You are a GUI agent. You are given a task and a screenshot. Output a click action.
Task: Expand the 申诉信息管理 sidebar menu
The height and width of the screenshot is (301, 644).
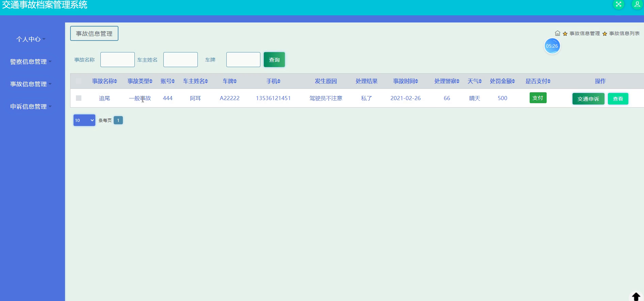(x=31, y=107)
